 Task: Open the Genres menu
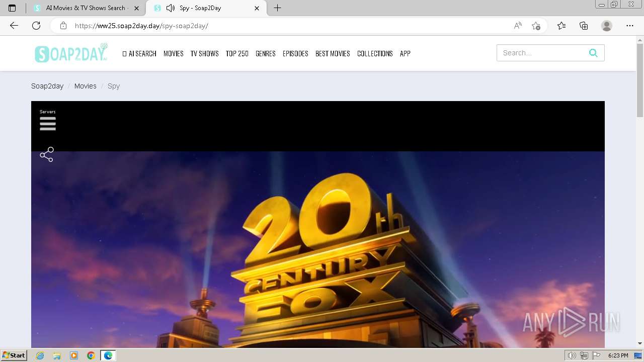click(266, 53)
